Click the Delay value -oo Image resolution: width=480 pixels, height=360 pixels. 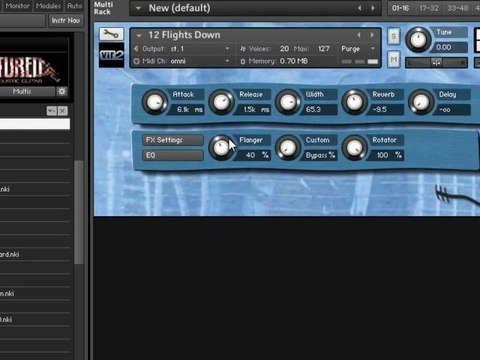coord(453,109)
